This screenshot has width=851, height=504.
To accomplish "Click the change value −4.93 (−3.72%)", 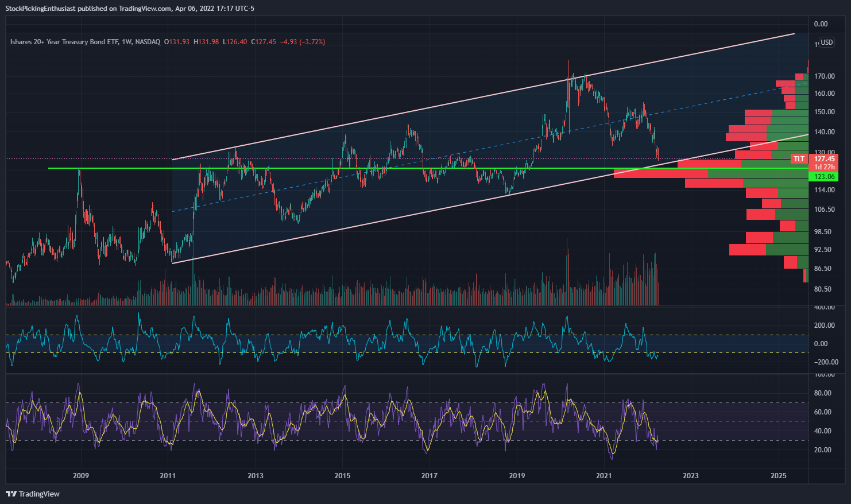I will click(303, 42).
